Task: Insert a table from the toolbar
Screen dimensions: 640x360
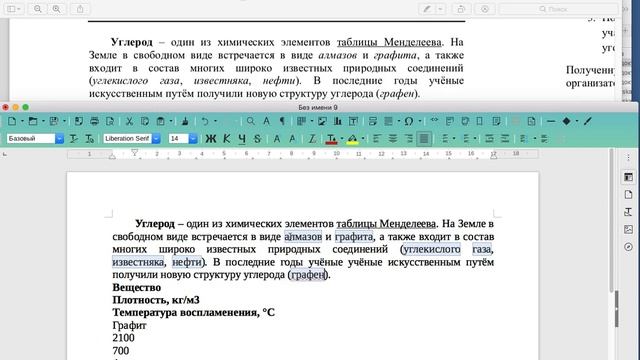Action: click(302, 121)
